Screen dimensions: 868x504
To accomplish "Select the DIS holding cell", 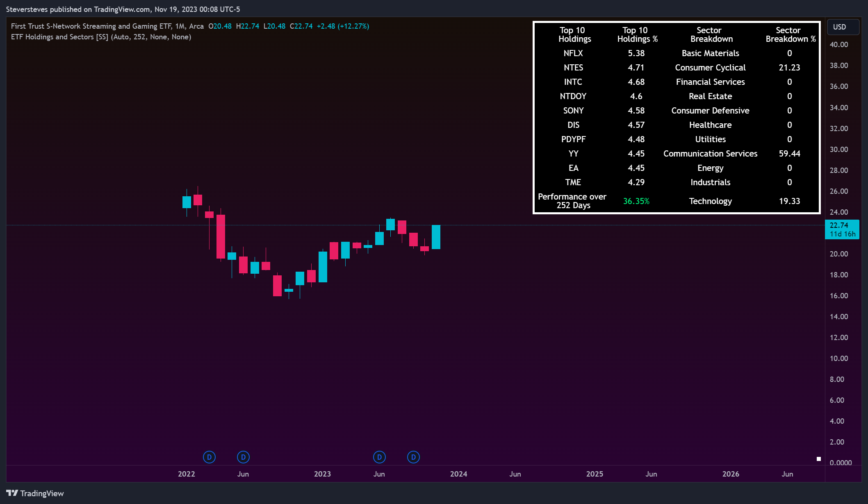I will (x=573, y=125).
